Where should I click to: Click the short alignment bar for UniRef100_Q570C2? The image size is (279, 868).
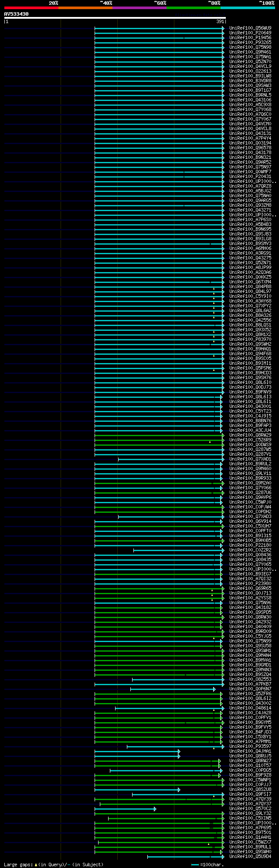[125, 808]
